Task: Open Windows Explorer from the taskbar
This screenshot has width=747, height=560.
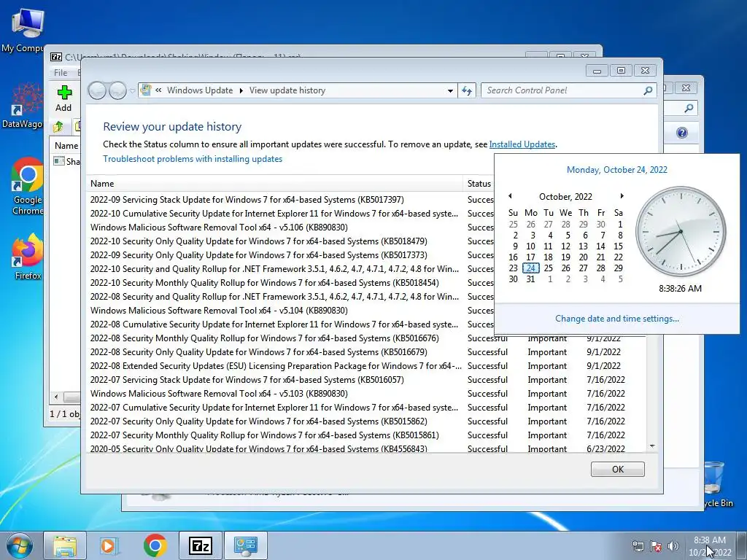Action: 65,545
